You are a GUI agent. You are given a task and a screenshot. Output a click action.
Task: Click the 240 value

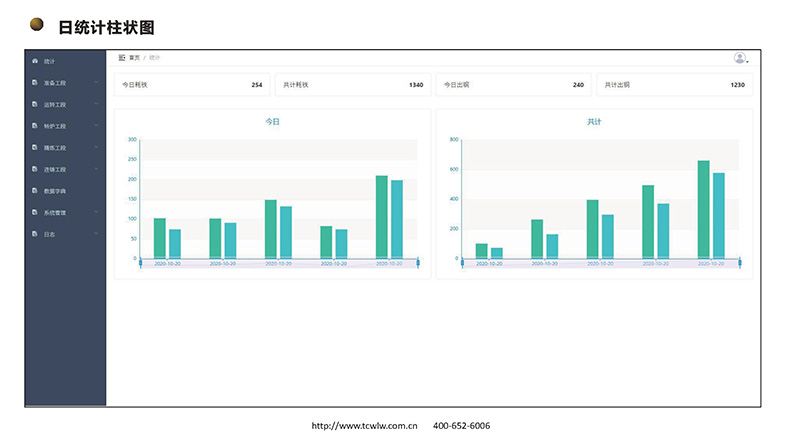[578, 85]
